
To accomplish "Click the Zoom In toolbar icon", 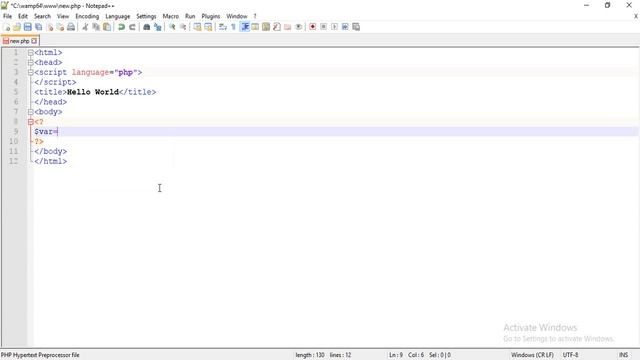I will click(x=172, y=27).
